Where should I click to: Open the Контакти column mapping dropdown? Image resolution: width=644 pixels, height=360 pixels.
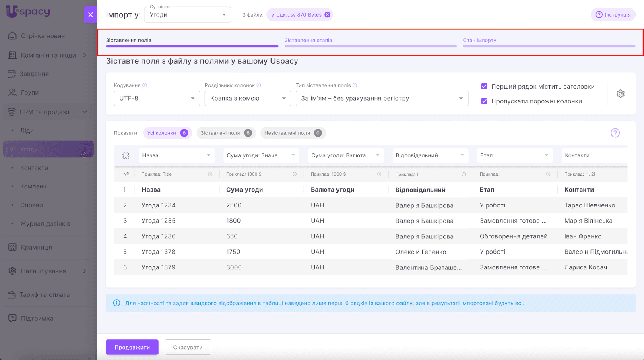coord(594,155)
